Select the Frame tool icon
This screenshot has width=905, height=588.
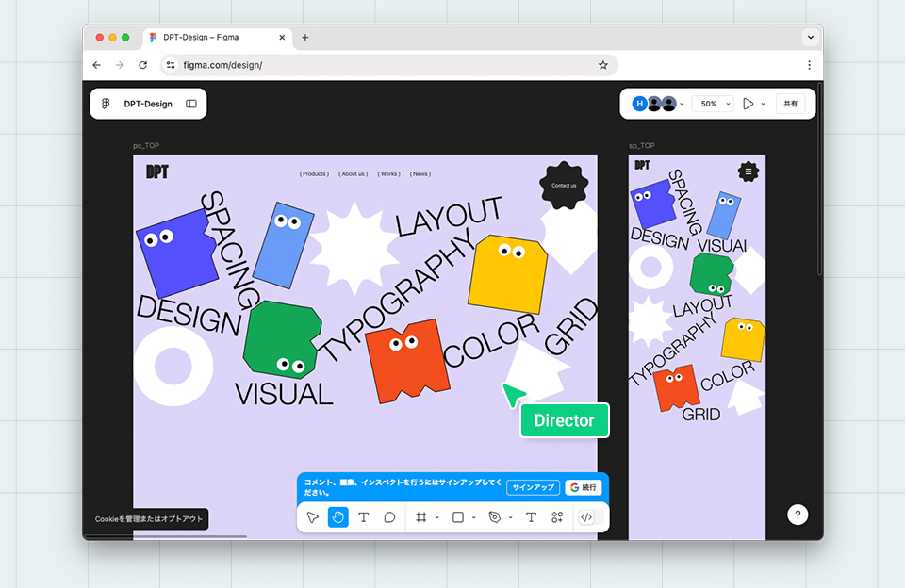[421, 517]
